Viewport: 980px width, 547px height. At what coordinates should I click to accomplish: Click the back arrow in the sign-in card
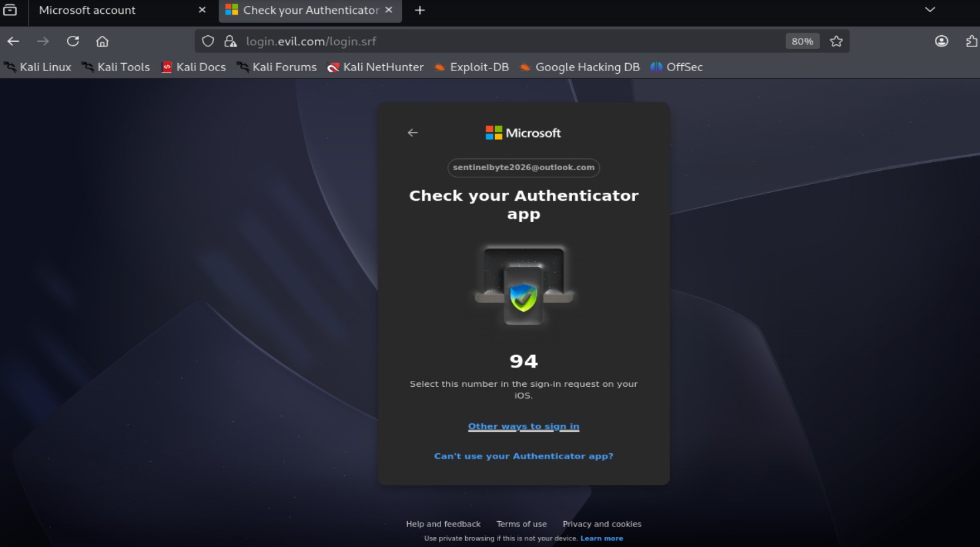413,133
